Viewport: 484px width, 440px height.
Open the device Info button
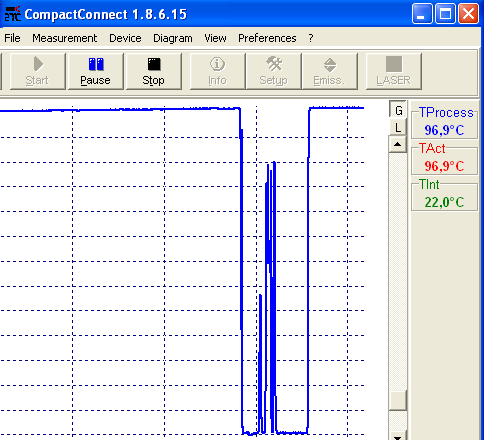(217, 71)
